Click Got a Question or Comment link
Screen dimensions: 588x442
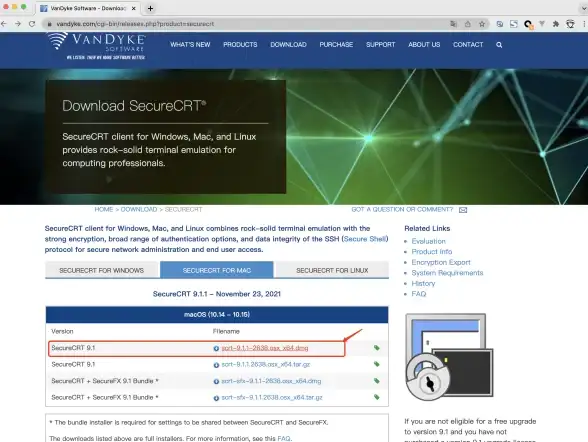402,210
